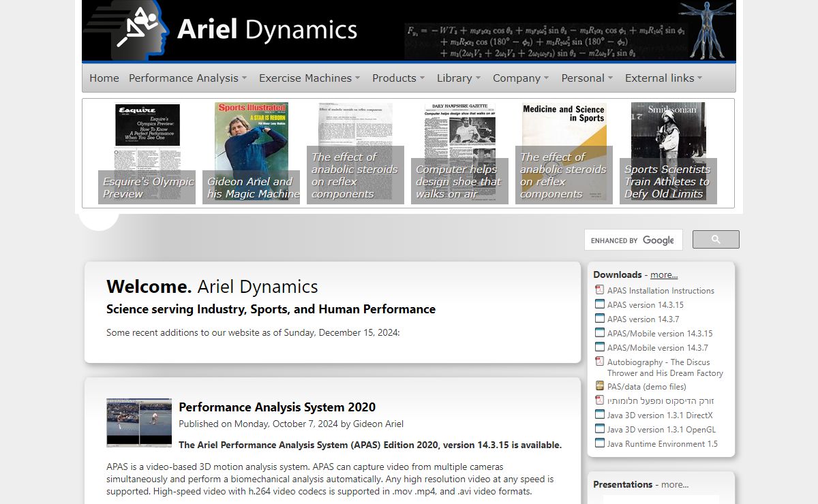Click 'Science serving Industry, Sports, and Human Performance' heading

(x=271, y=309)
